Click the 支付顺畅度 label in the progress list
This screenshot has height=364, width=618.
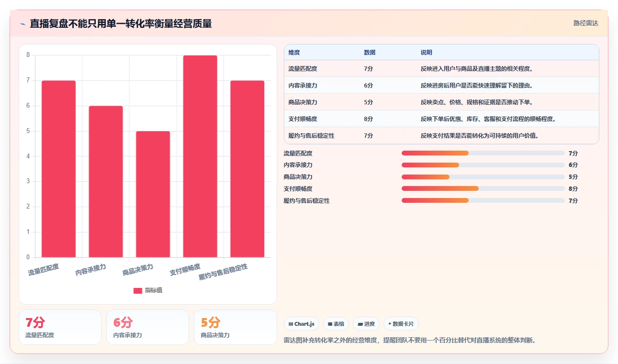pos(298,189)
